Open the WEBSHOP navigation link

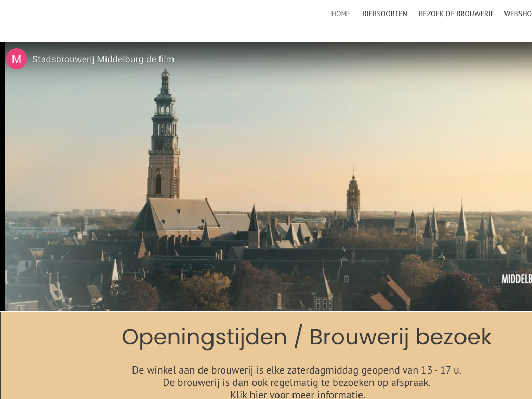[x=517, y=14]
